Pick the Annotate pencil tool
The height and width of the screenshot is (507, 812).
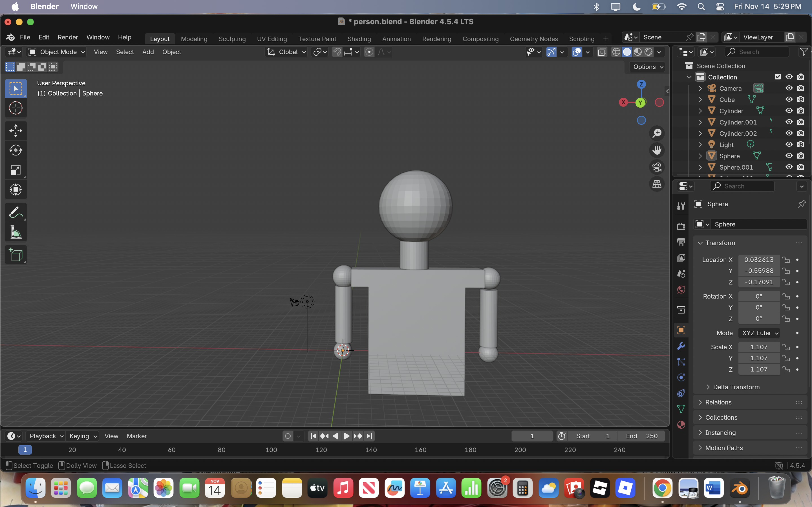16,212
